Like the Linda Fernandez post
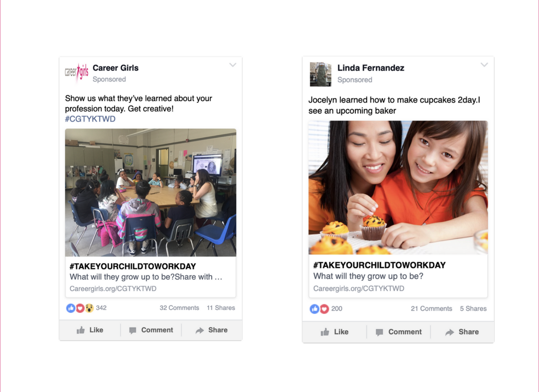The width and height of the screenshot is (539, 392). pyautogui.click(x=335, y=332)
